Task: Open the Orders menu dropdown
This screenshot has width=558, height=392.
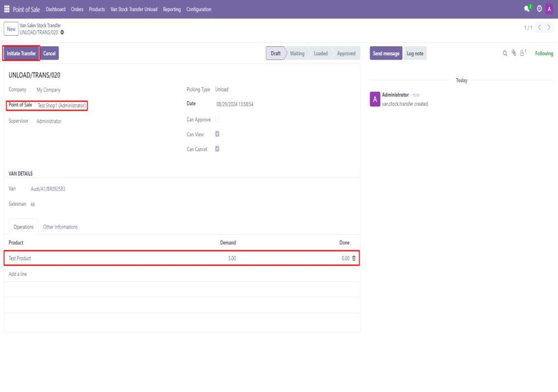Action: pyautogui.click(x=77, y=9)
